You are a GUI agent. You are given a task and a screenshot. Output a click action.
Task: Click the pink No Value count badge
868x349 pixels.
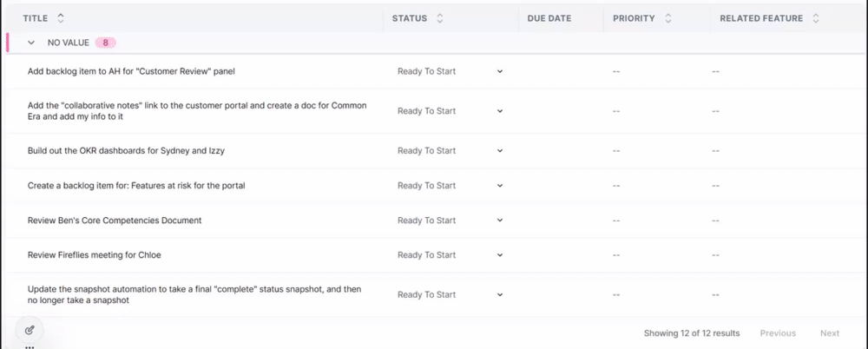pos(106,43)
